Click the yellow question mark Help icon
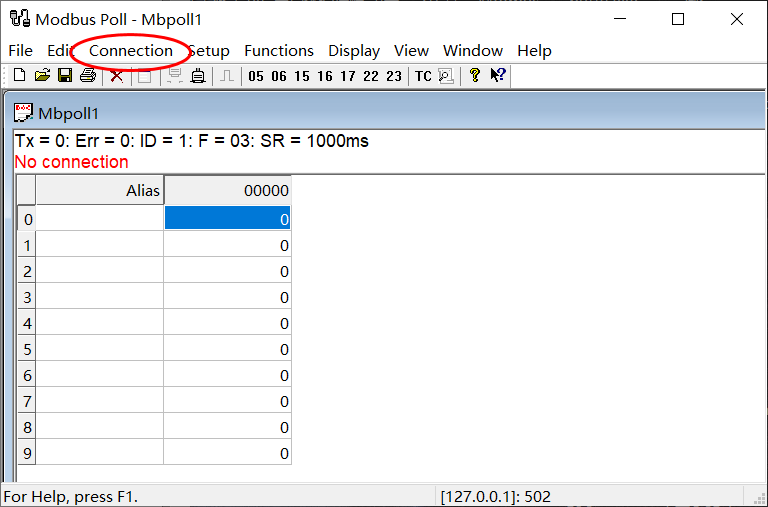Screen dimensions: 768x507 [x=475, y=76]
